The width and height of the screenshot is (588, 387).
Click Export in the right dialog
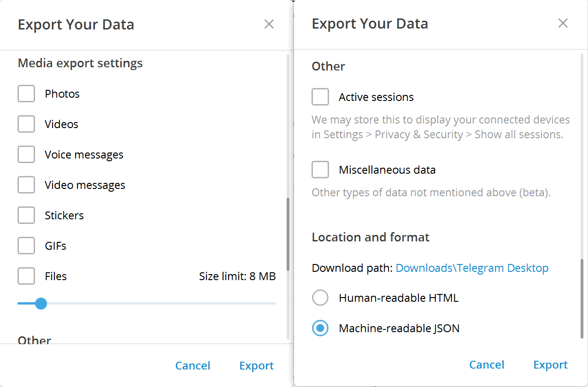click(550, 365)
